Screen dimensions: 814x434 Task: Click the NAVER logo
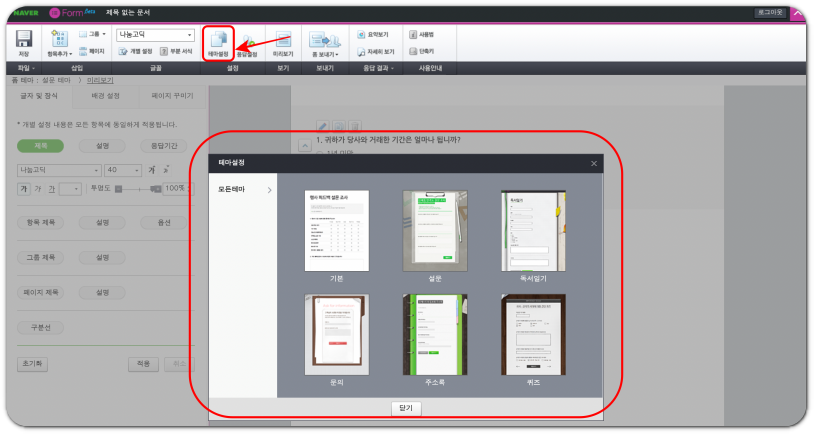pos(26,12)
